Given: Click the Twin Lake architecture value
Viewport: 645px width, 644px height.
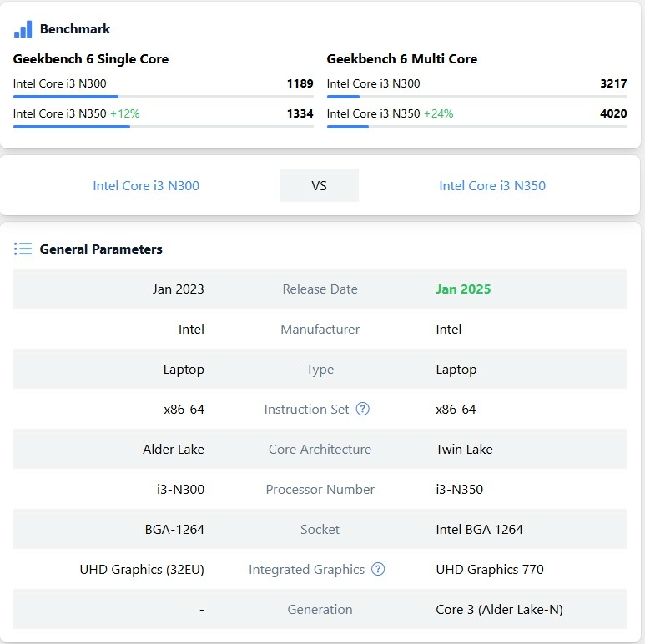Looking at the screenshot, I should (x=464, y=449).
